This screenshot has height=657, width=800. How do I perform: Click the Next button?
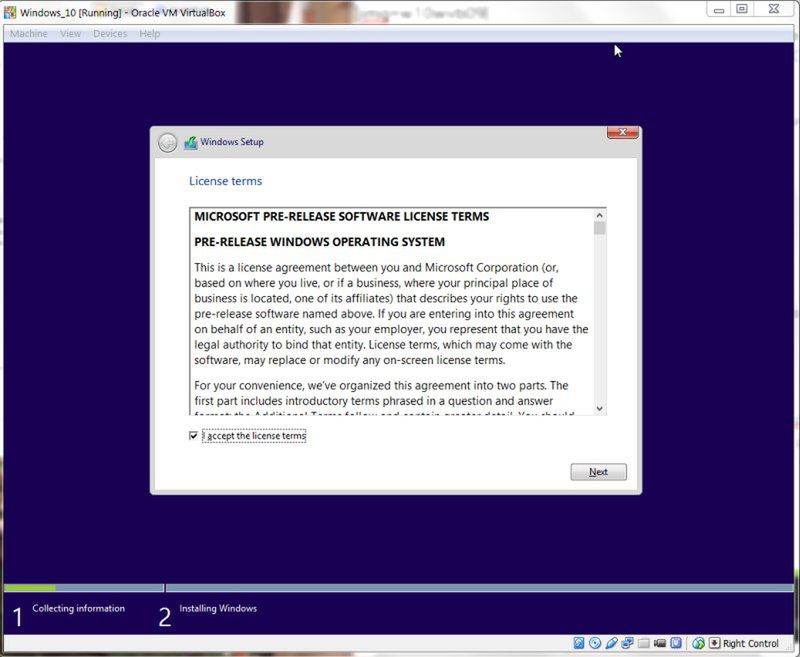(x=598, y=472)
